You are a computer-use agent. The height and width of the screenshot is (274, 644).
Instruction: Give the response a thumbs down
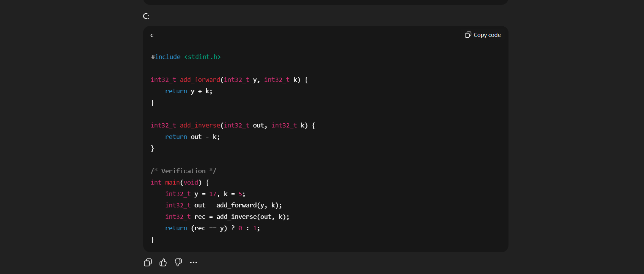coord(178,263)
